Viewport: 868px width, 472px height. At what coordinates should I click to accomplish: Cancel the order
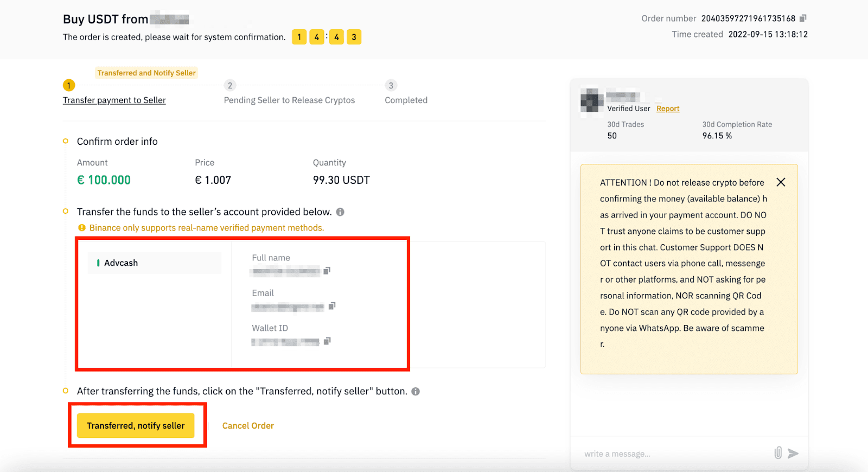pyautogui.click(x=248, y=426)
